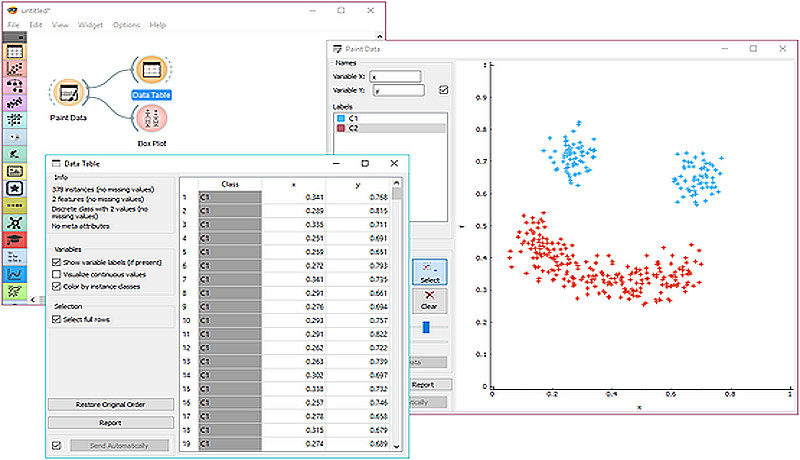800x460 pixels.
Task: Open the light-blue two-dots category icon
Action: tap(14, 137)
